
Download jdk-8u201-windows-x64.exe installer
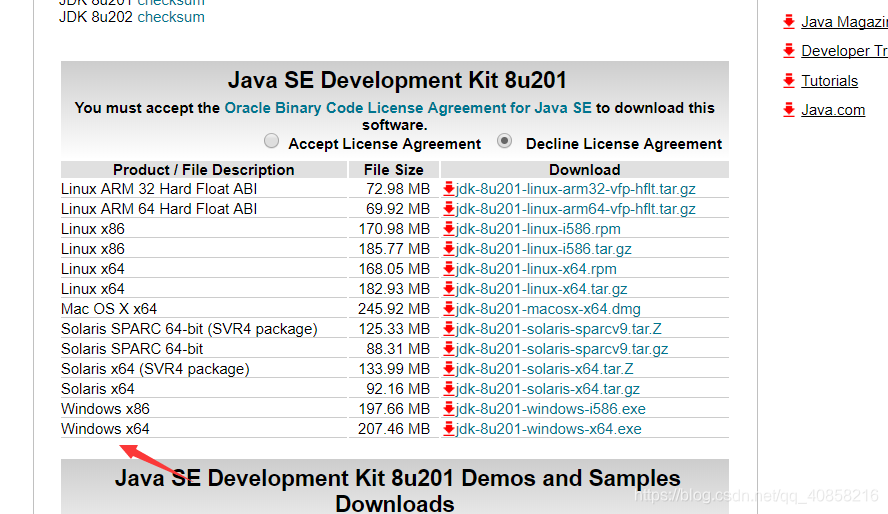click(x=548, y=429)
